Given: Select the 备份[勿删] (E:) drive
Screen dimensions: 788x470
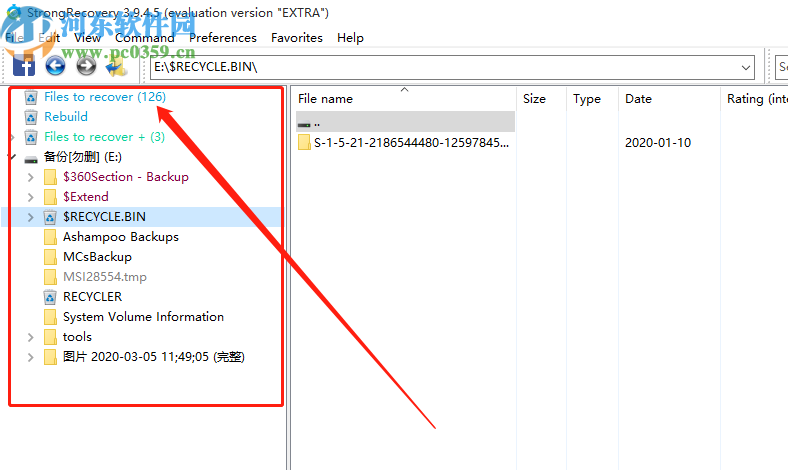Looking at the screenshot, I should pyautogui.click(x=83, y=157).
